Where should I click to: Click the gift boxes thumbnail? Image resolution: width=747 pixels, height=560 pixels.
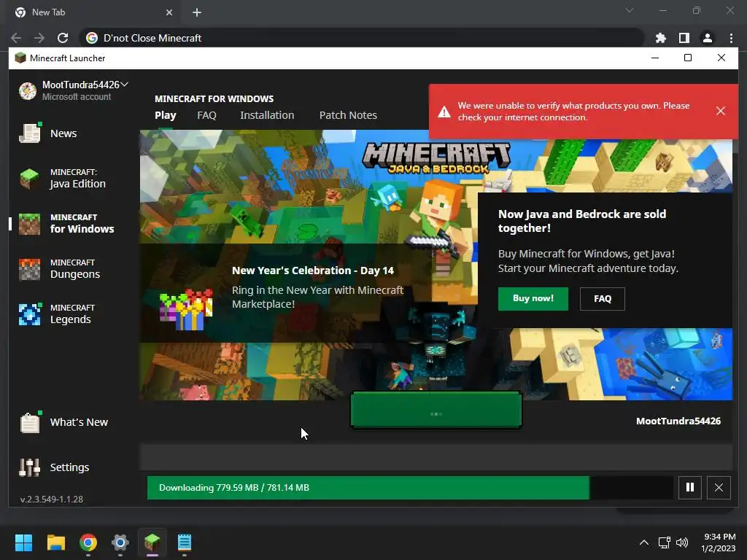click(x=186, y=309)
